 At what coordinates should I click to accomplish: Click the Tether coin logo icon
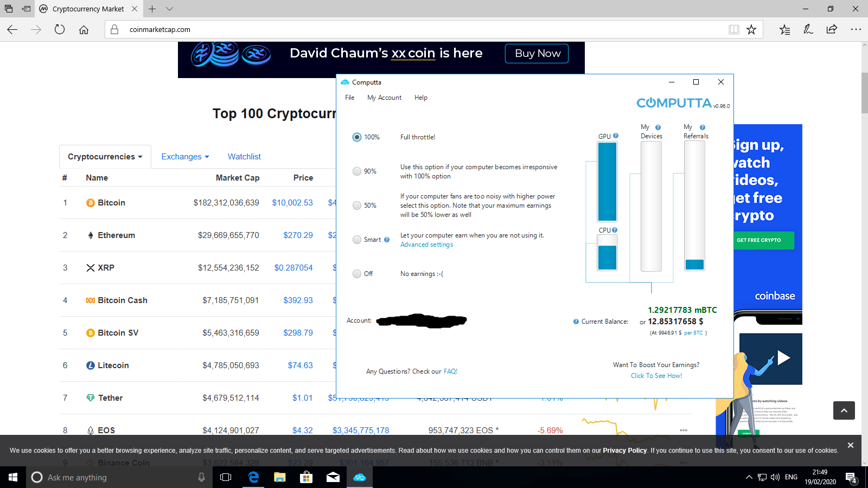coord(91,398)
